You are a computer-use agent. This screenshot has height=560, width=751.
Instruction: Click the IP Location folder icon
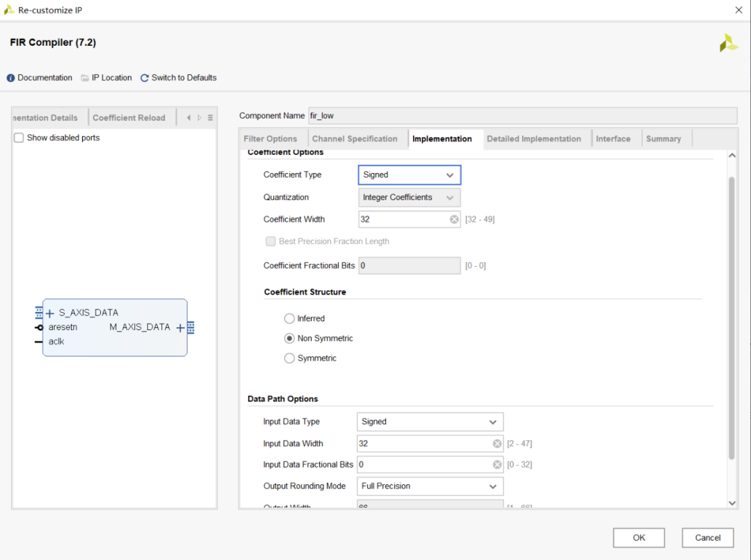click(x=85, y=78)
